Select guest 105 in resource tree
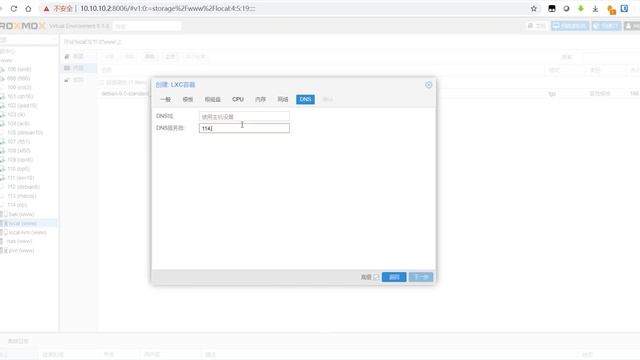The image size is (640, 360). pos(25,133)
